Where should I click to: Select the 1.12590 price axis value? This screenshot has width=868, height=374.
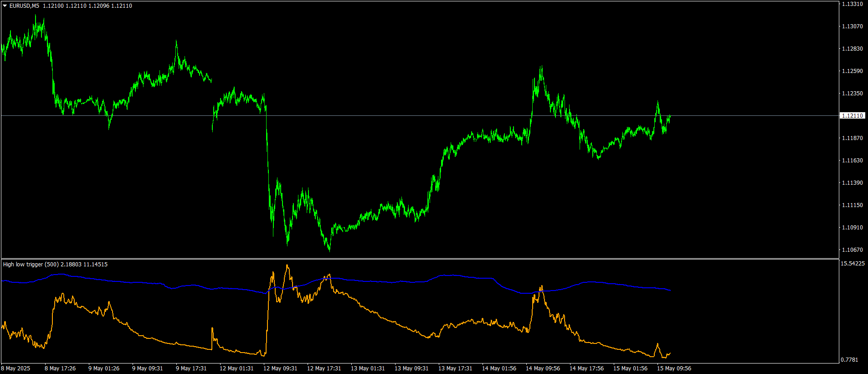click(x=852, y=71)
